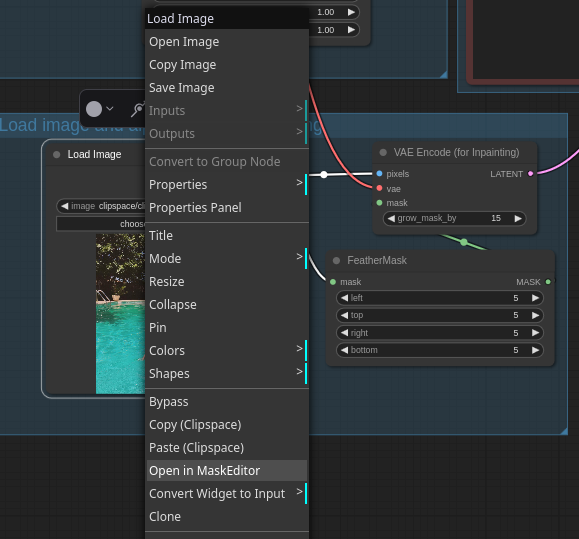Screen dimensions: 579x539
Task: Expand the Inputs submenu
Action: (x=227, y=110)
